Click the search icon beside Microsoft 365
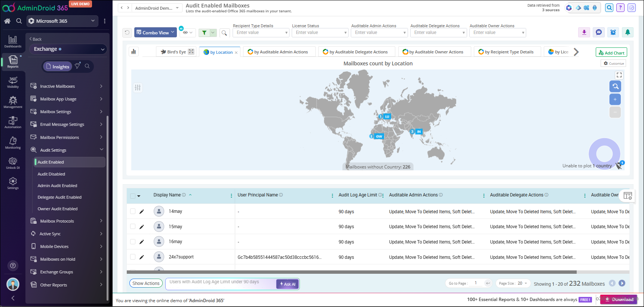Viewport: 644px width, 307px height. pyautogui.click(x=19, y=21)
